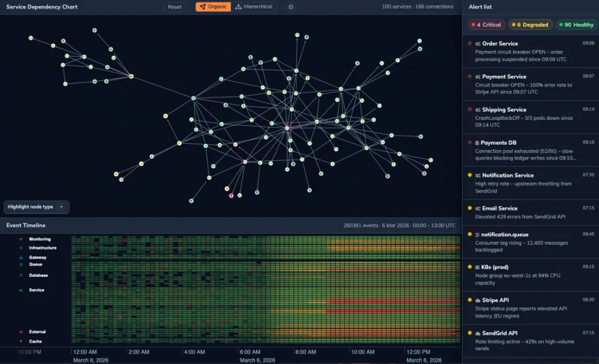Viewport: 599px width, 364px height.
Task: Open Highlight node type panel label
Action: (x=30, y=207)
